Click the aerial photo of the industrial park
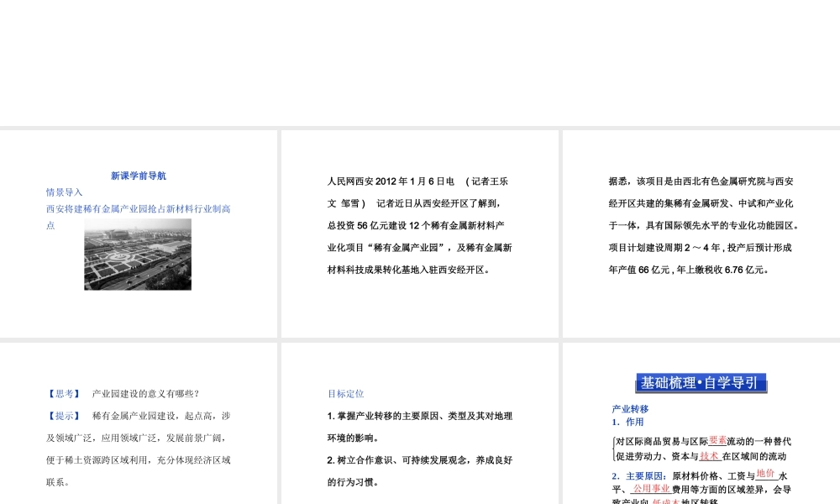This screenshot has width=840, height=504. pyautogui.click(x=138, y=255)
